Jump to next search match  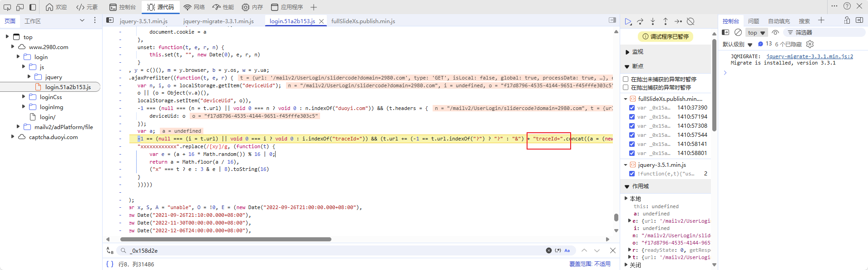597,250
